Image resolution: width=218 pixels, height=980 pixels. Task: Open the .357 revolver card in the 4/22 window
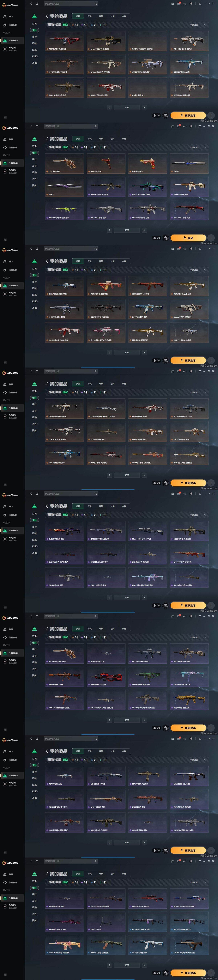pyautogui.click(x=64, y=164)
